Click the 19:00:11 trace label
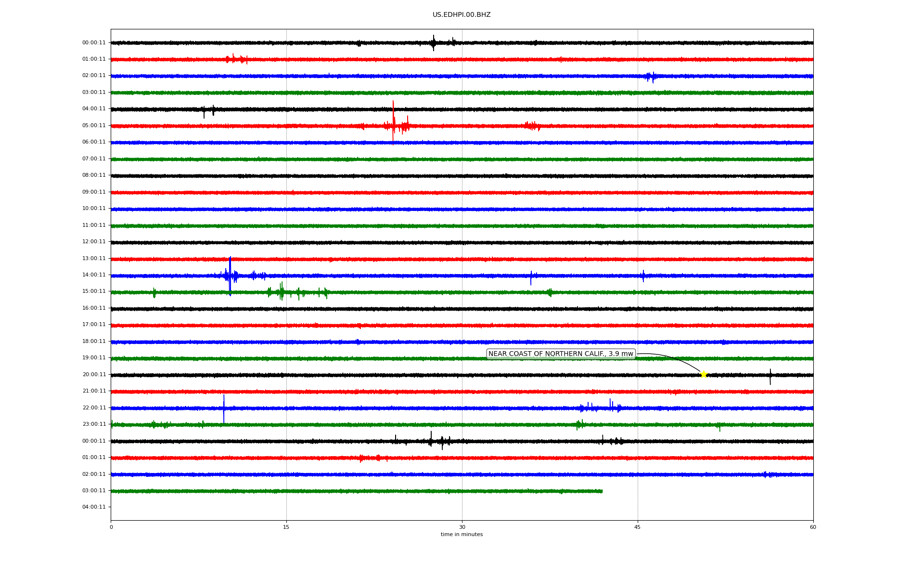Viewport: 924px width, 578px height. (94, 358)
